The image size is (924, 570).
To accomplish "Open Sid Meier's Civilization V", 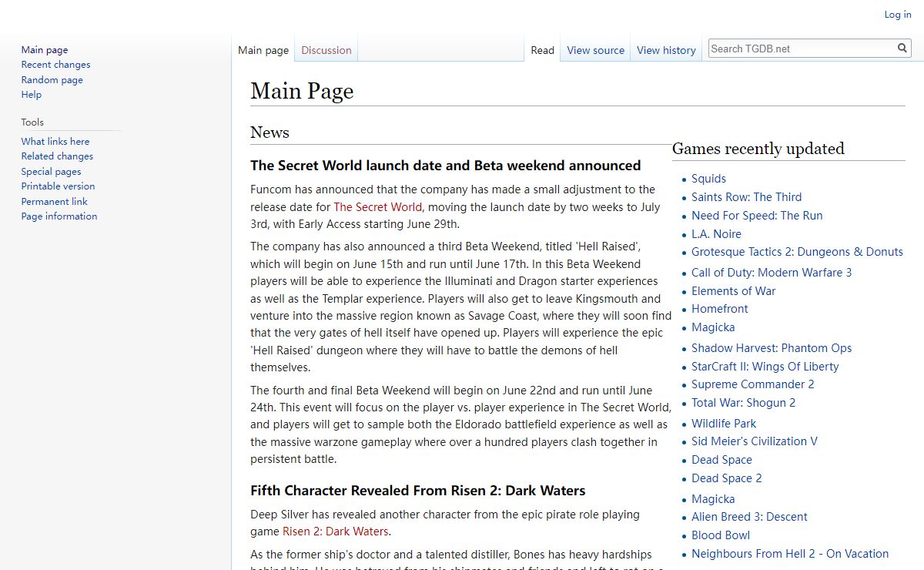I will [755, 441].
